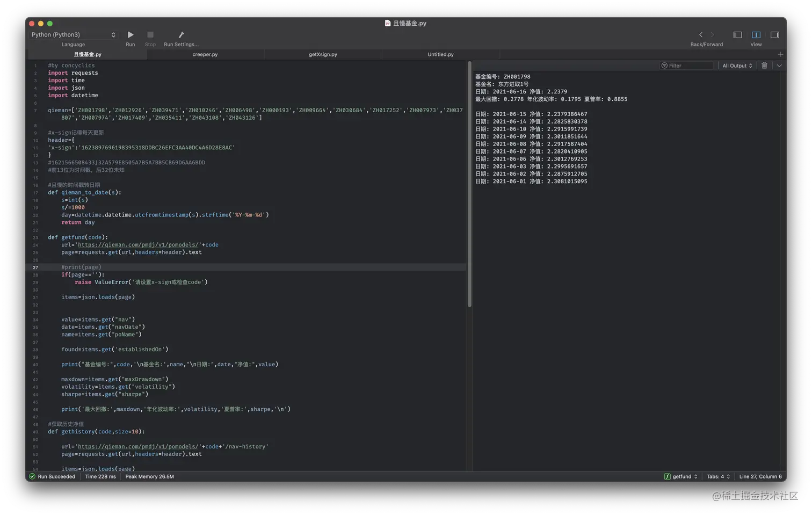Click the function icon beside getfund

pos(667,476)
